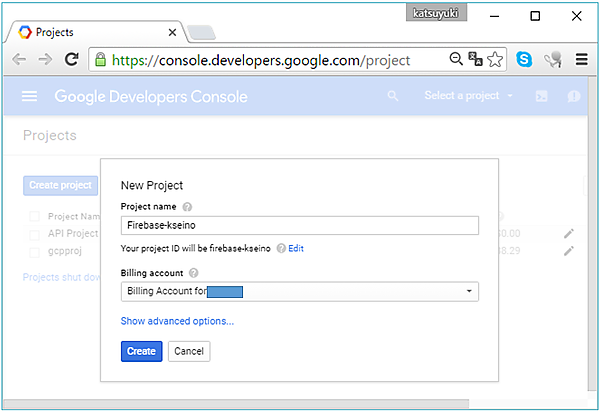Click the browser address bar URL

(x=261, y=60)
